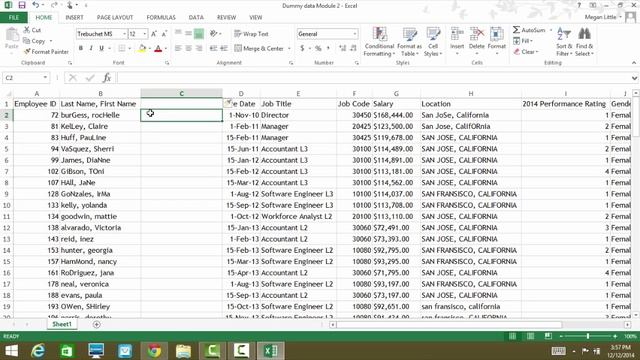
Task: Click the Format Painter brush
Action: (27, 52)
